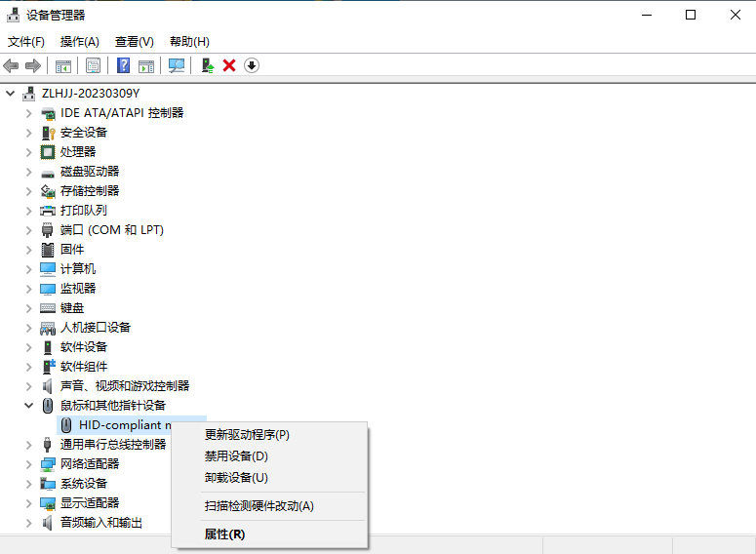Viewport: 756px width, 554px height.
Task: Select the 显示适配器 tree label
Action: pyautogui.click(x=90, y=503)
